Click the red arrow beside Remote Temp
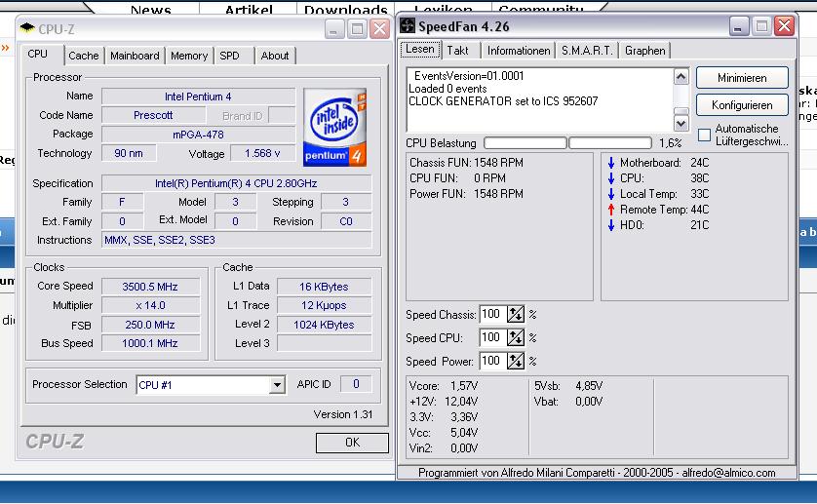This screenshot has height=504, width=817. point(611,210)
